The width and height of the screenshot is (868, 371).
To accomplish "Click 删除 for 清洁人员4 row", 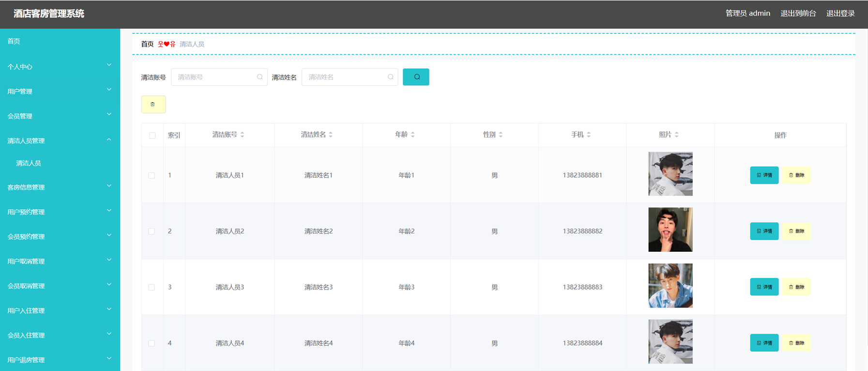I will tap(796, 343).
